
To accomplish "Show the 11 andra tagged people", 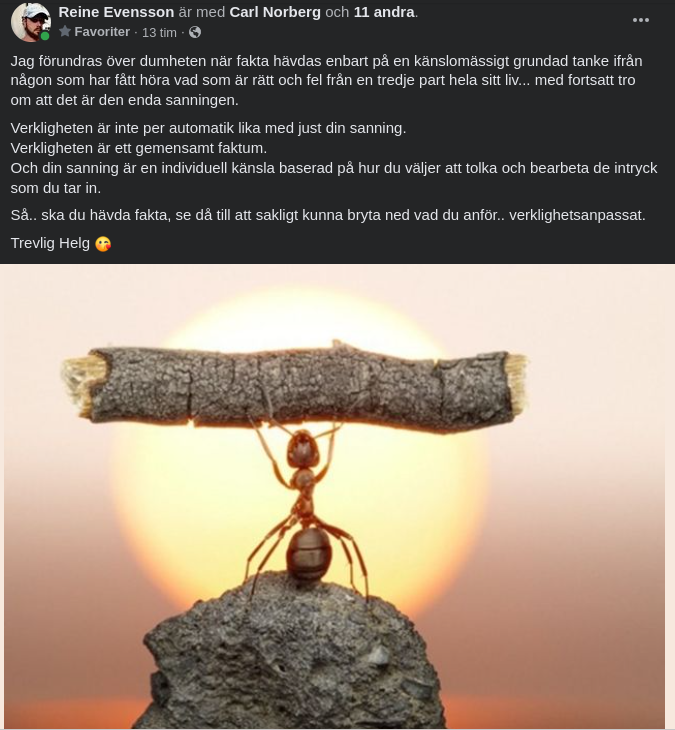I will click(384, 12).
